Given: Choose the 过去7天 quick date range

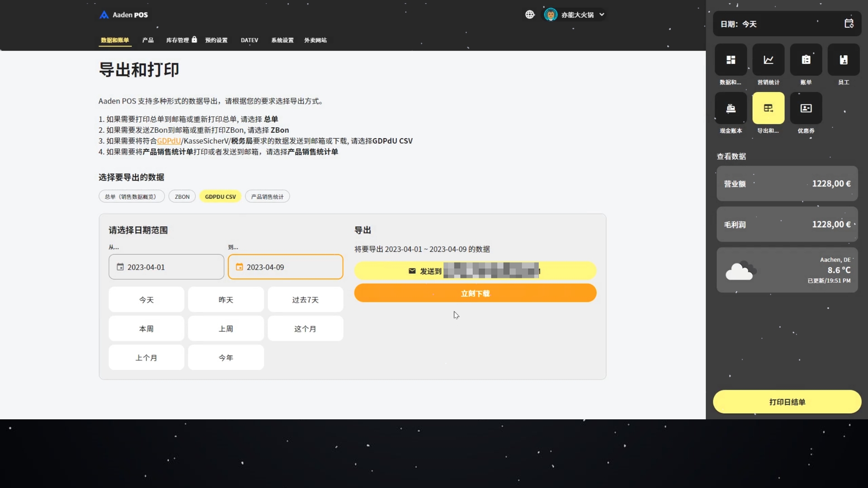Looking at the screenshot, I should (305, 300).
